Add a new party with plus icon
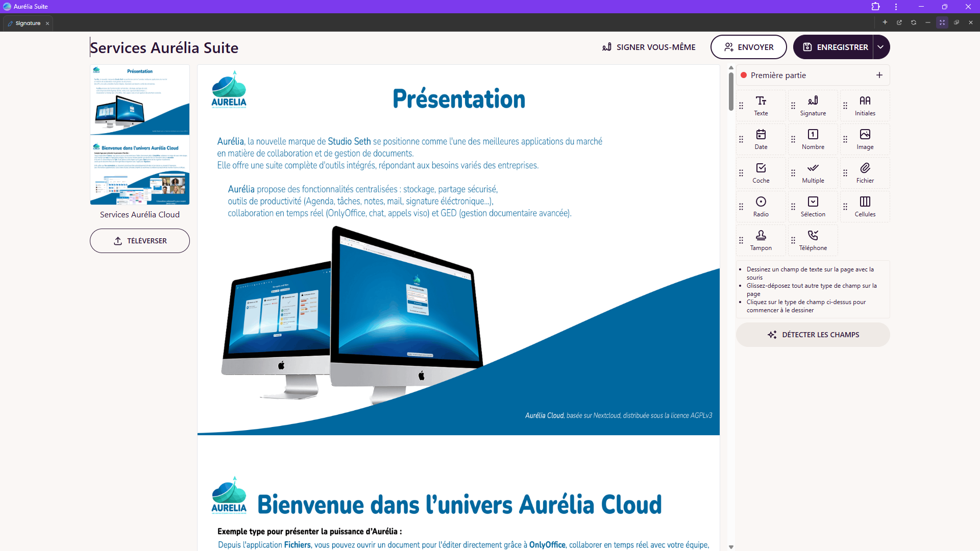The width and height of the screenshot is (980, 551). click(x=879, y=75)
